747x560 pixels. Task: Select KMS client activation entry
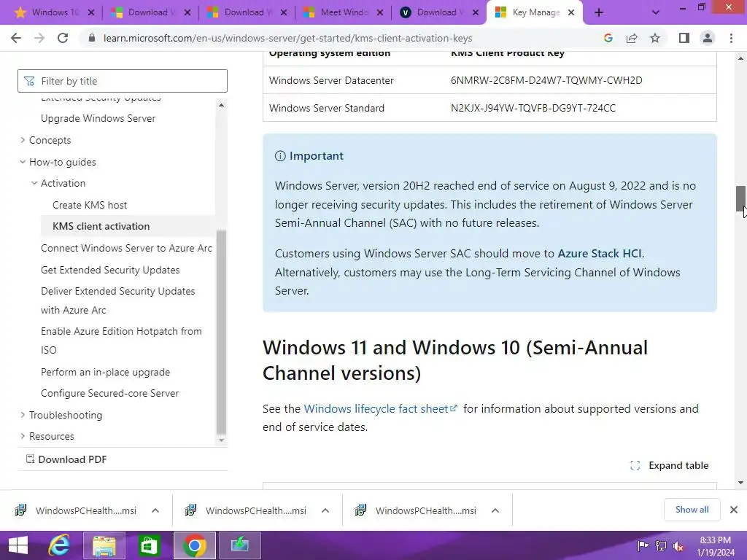click(101, 226)
